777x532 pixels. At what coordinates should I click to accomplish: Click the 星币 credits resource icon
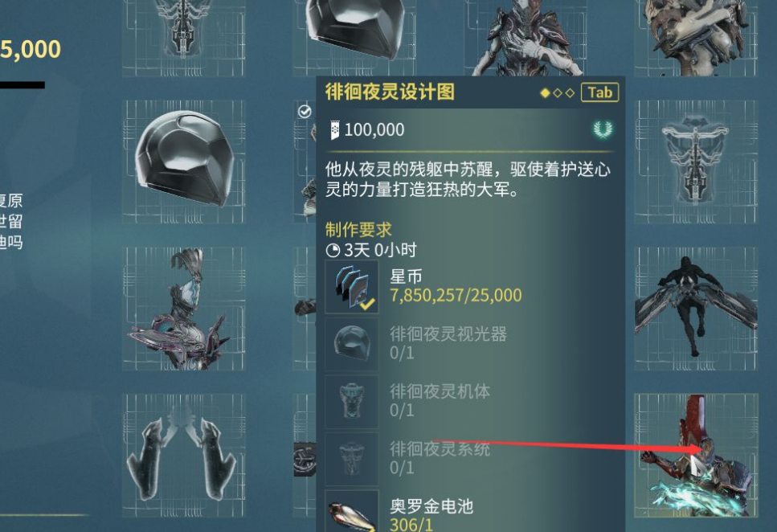click(x=352, y=287)
